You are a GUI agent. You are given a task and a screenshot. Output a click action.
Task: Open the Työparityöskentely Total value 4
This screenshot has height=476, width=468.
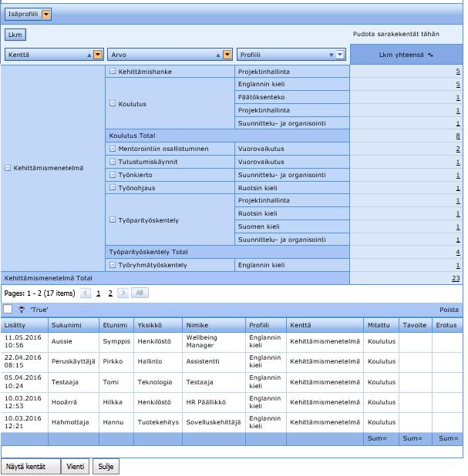pos(458,253)
